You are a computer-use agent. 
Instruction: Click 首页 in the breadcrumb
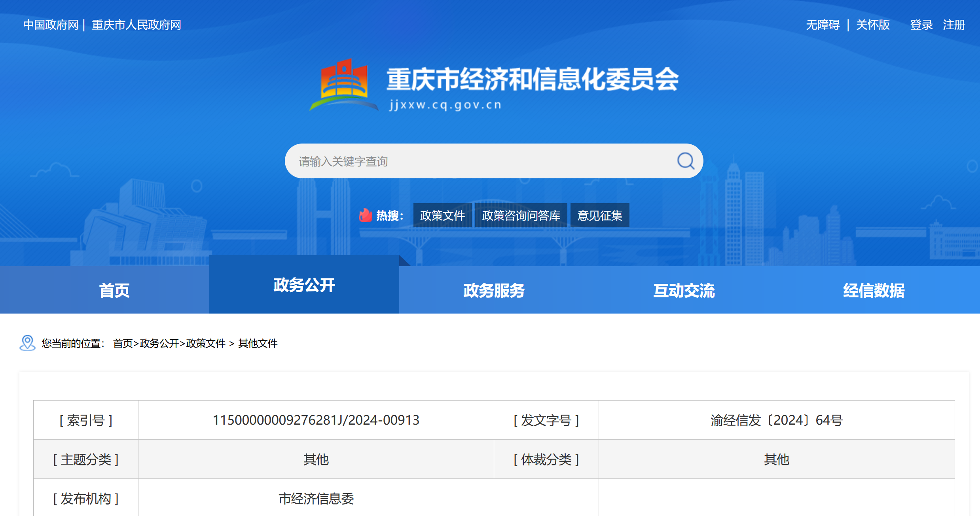[x=123, y=343]
